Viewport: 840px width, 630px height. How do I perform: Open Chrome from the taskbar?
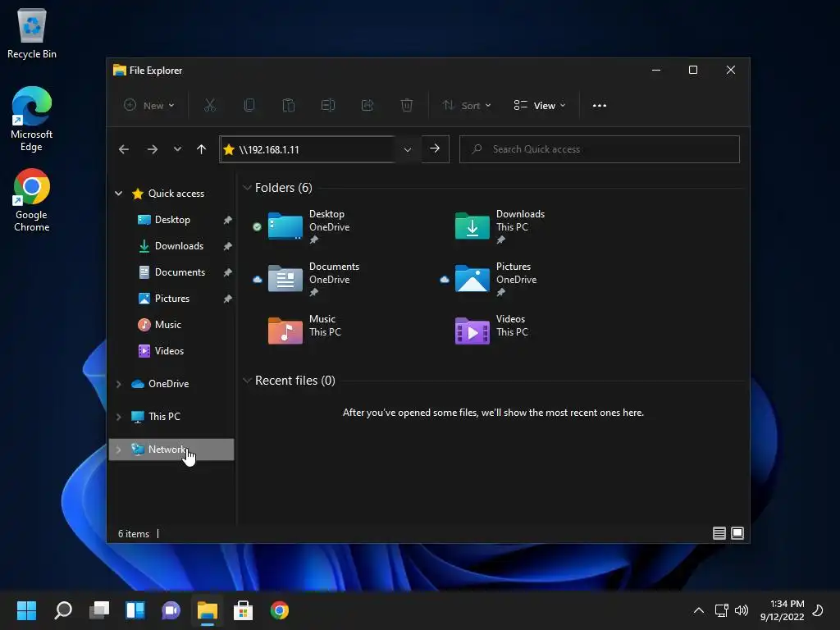[279, 610]
